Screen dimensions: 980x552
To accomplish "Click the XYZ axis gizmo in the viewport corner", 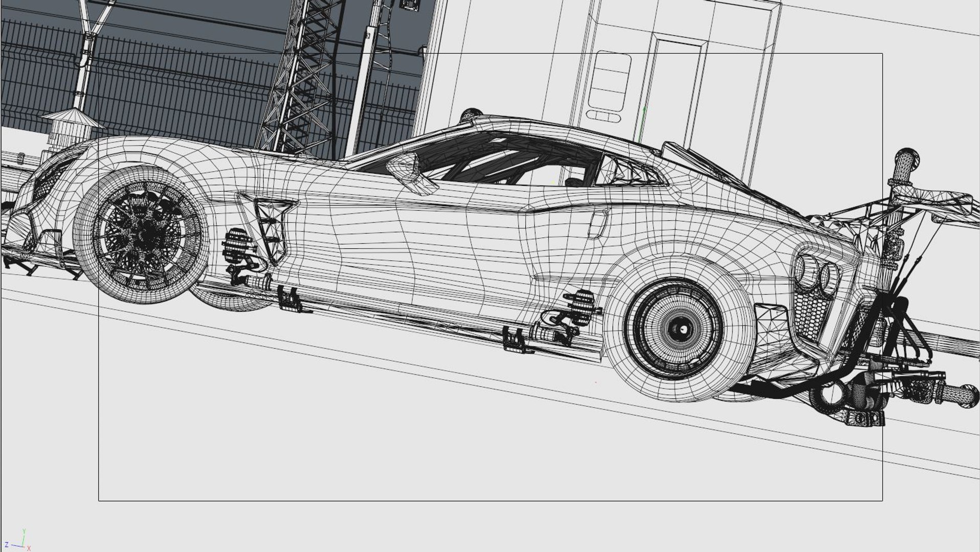I will (18, 540).
